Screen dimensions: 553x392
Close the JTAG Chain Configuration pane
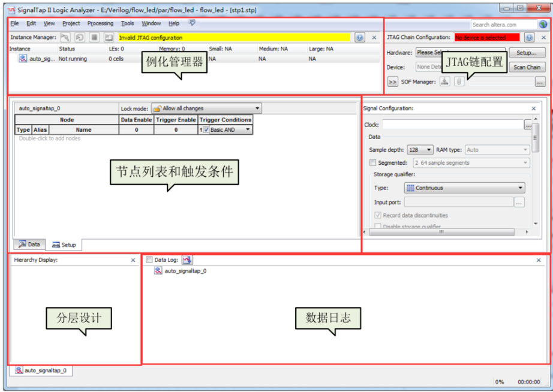tap(543, 37)
